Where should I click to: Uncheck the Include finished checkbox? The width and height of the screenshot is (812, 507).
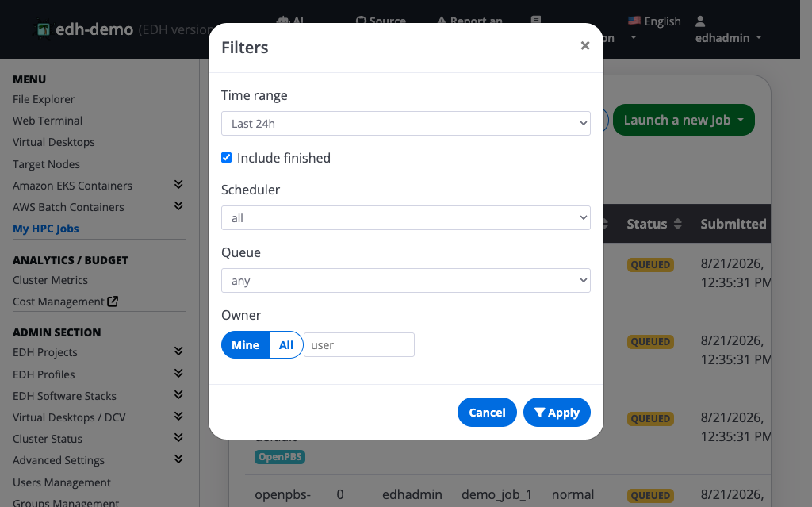pos(226,158)
